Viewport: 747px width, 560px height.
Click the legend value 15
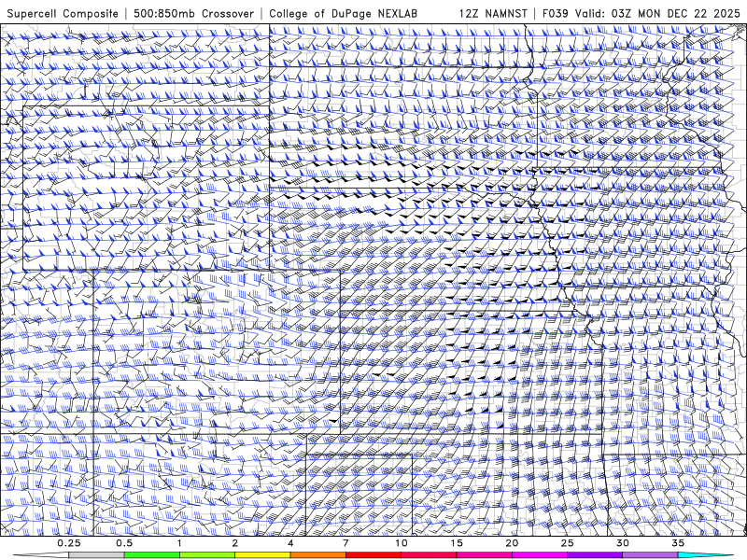coord(457,543)
